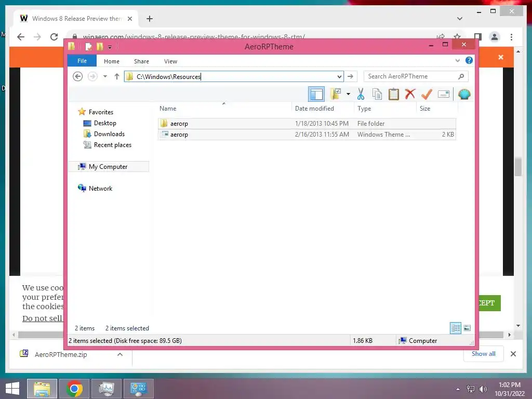This screenshot has height=399, width=532.
Task: Click Properties icon in quick access toolbar
Action: (88, 46)
